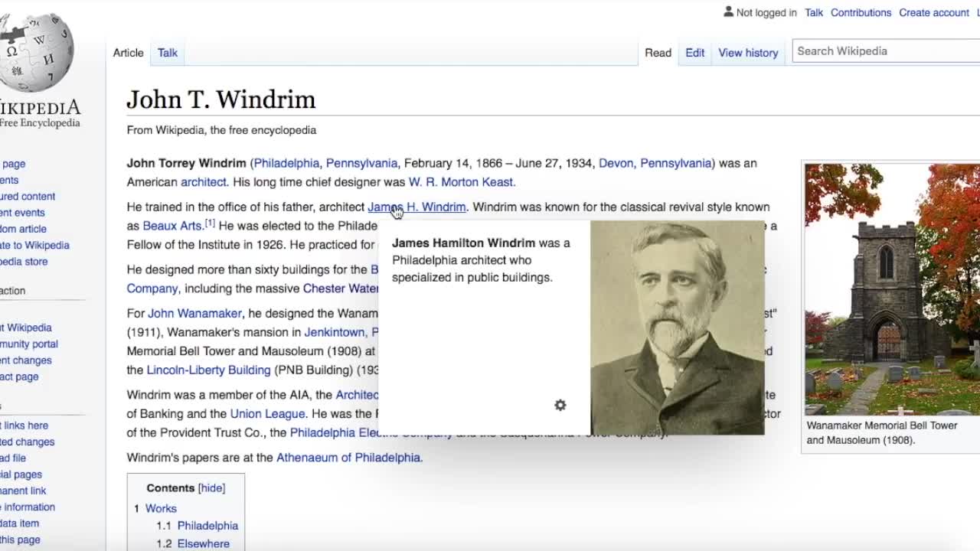Click the not-logged-in user icon

pos(728,12)
